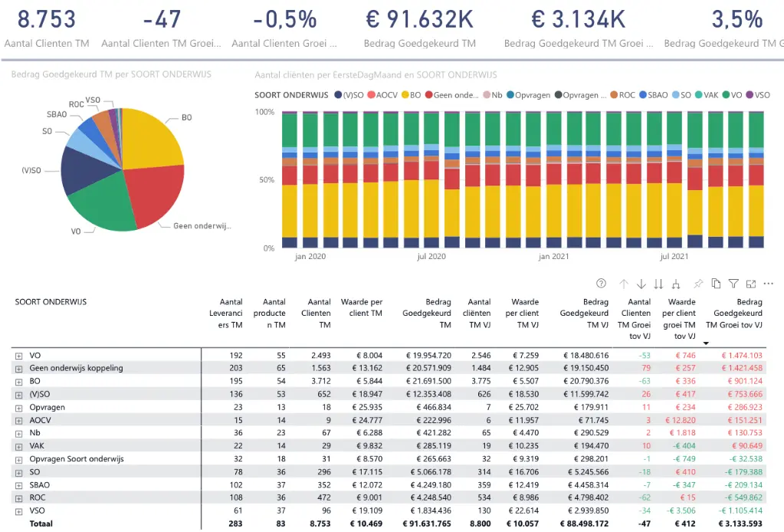784x532 pixels.
Task: Click the bar chart title Aantal cliënten
Action: tap(376, 75)
